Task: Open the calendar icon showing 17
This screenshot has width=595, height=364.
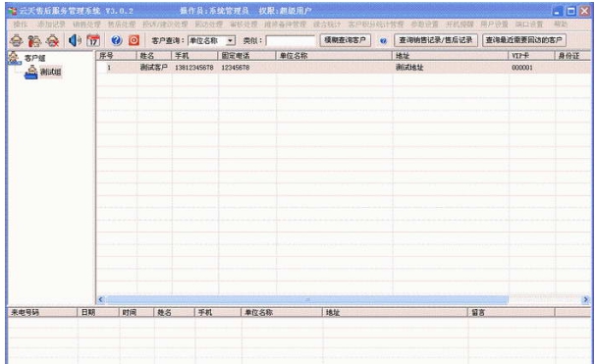Action: click(93, 40)
